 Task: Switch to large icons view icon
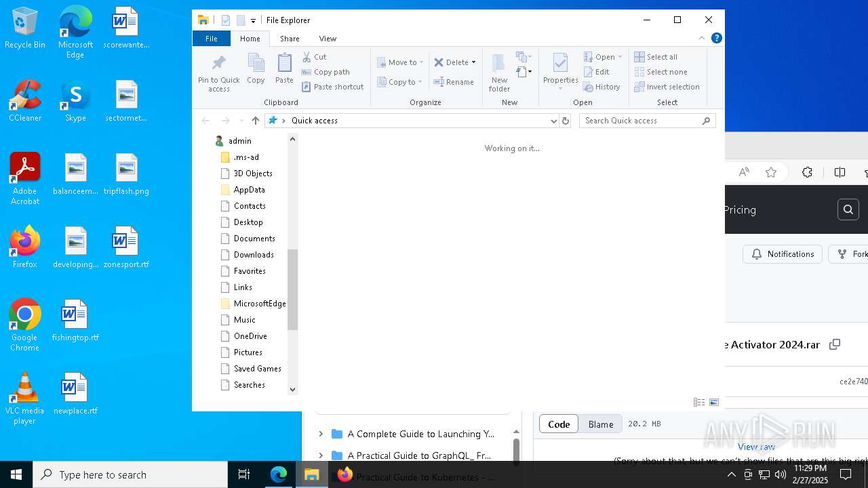point(713,402)
